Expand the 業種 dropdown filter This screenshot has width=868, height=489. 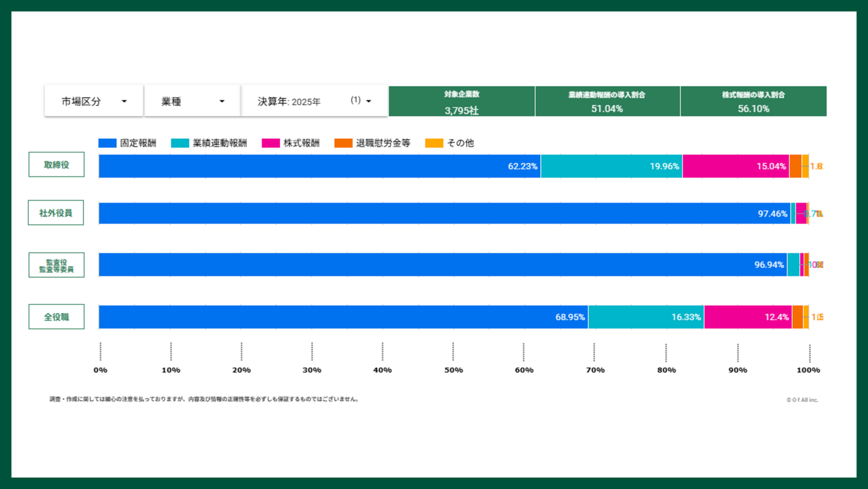click(x=192, y=101)
